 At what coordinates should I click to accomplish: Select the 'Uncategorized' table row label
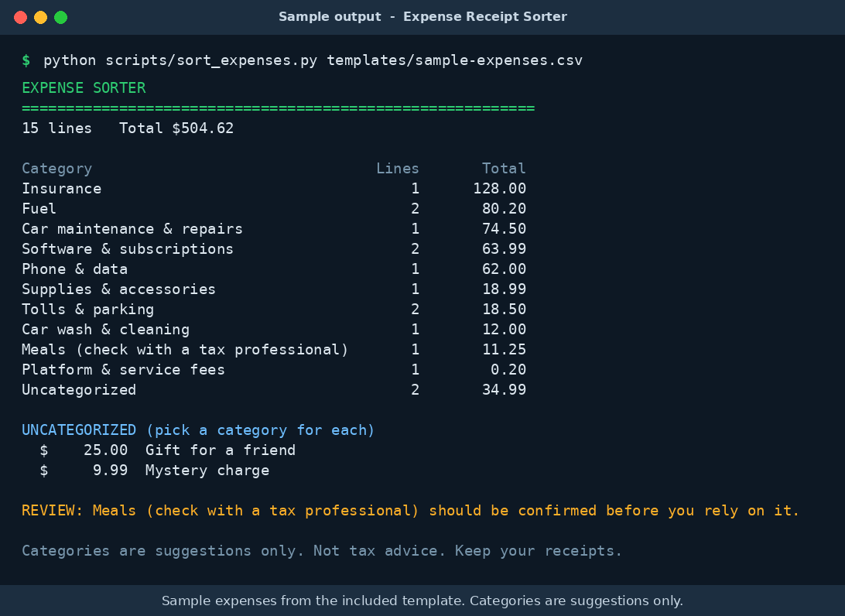click(x=79, y=390)
